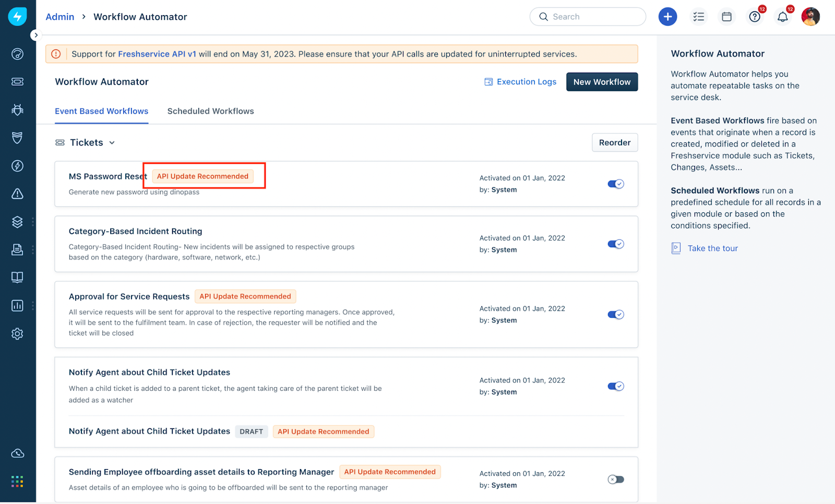
Task: Click API Update Recommended badge on MS Password Reset
Action: [x=203, y=176]
